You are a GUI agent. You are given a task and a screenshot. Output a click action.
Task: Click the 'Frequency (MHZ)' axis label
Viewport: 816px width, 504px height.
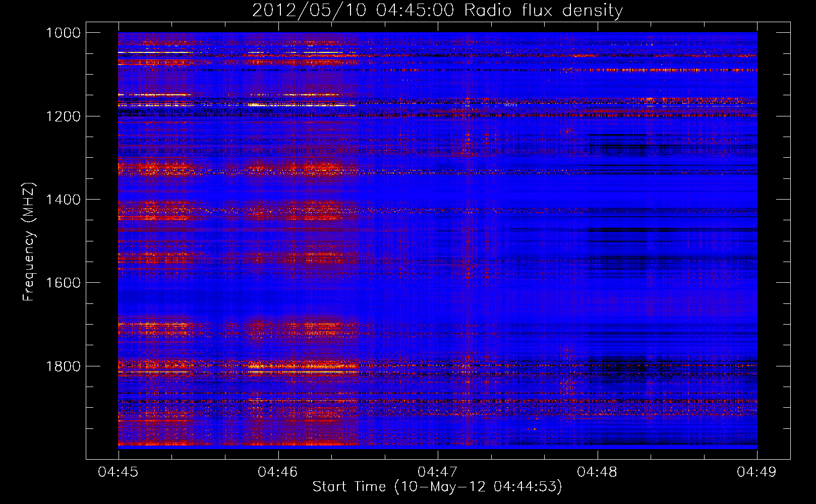(29, 242)
